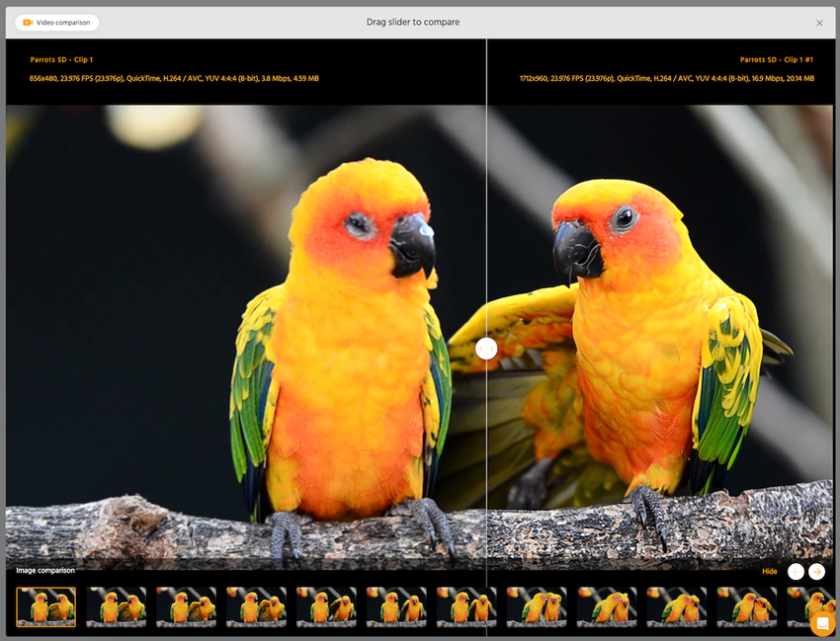Select the tenth thumbnail in the strip
Screen dimensions: 840x641
(677, 607)
